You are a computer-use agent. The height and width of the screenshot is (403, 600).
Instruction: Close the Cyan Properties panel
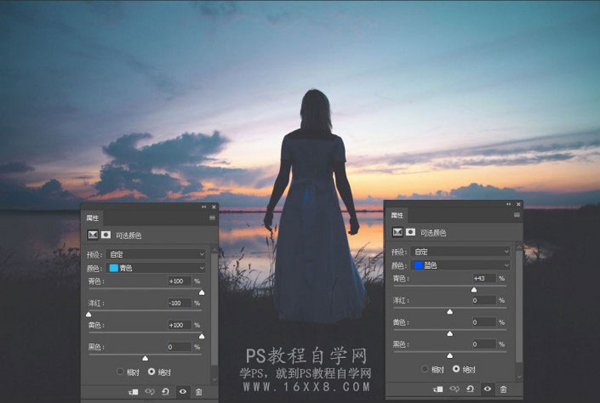[x=214, y=207]
